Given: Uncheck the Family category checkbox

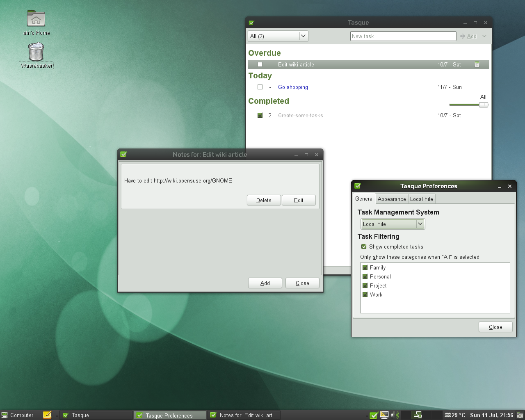Looking at the screenshot, I should 365,267.
